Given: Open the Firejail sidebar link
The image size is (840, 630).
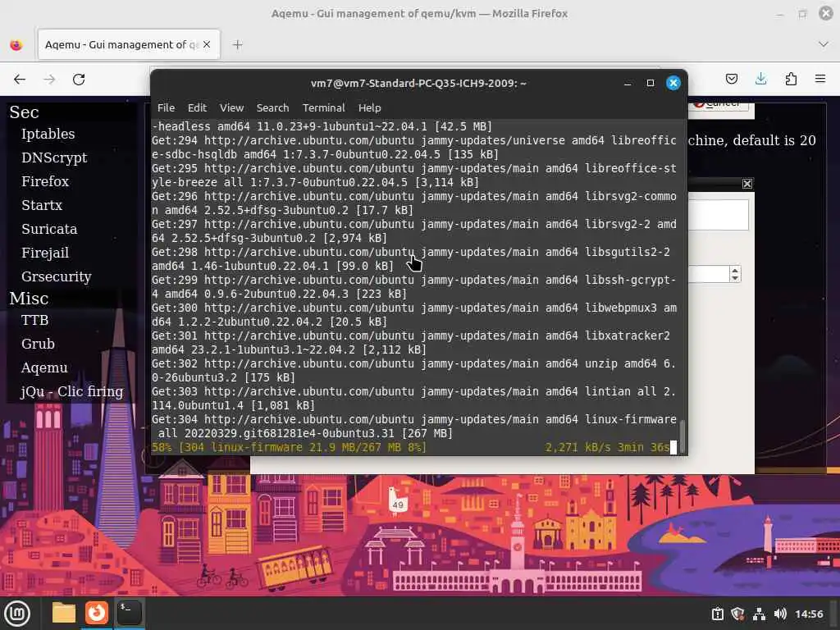Looking at the screenshot, I should pos(45,253).
